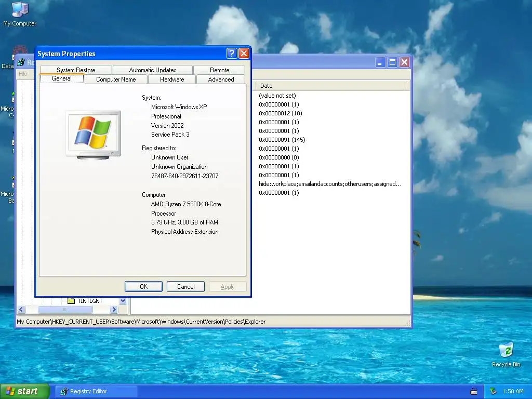This screenshot has width=532, height=399.
Task: Click the taskbar clock showing 1:50 AM
Action: 513,392
